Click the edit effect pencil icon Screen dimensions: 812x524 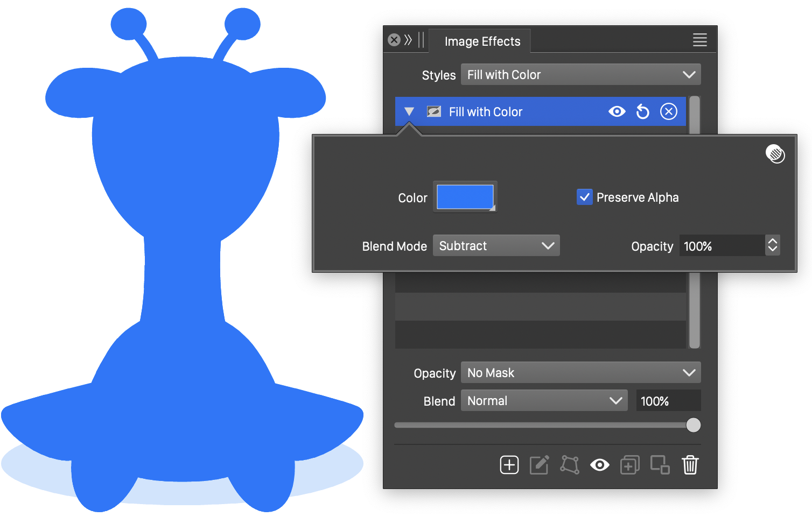[x=539, y=465]
